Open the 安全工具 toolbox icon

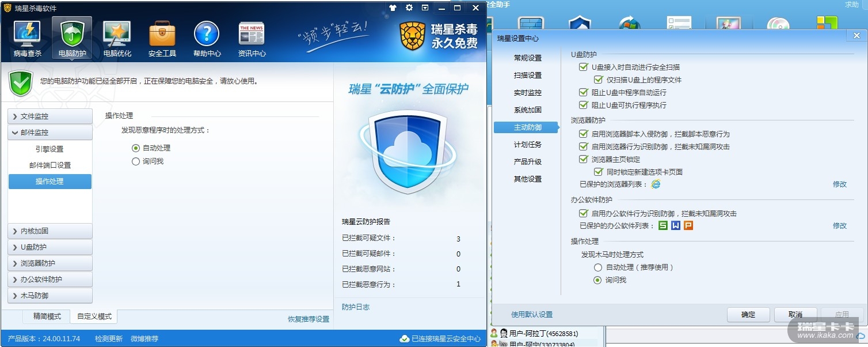point(162,38)
